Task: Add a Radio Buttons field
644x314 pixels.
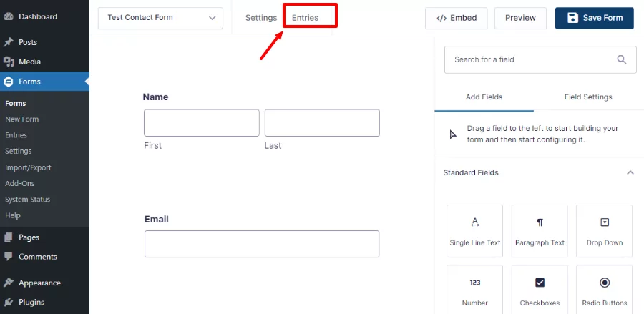Action: click(x=604, y=291)
